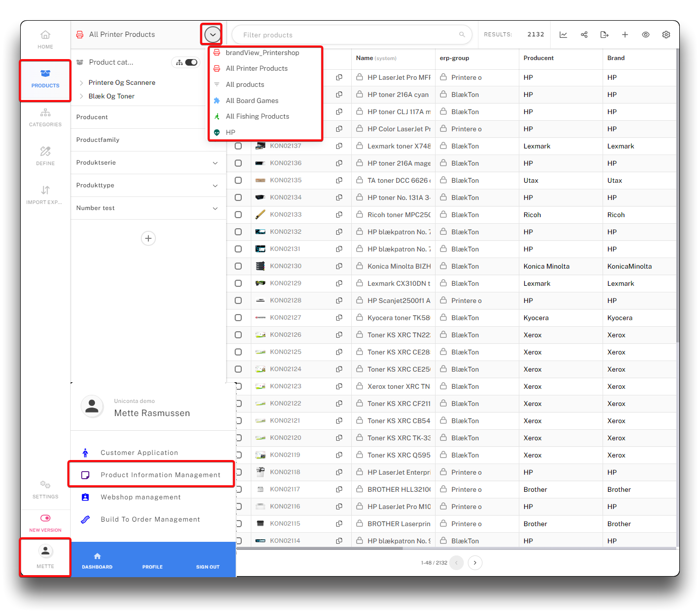The width and height of the screenshot is (700, 613).
Task: Open the gear settings icon in toolbar
Action: tap(666, 35)
